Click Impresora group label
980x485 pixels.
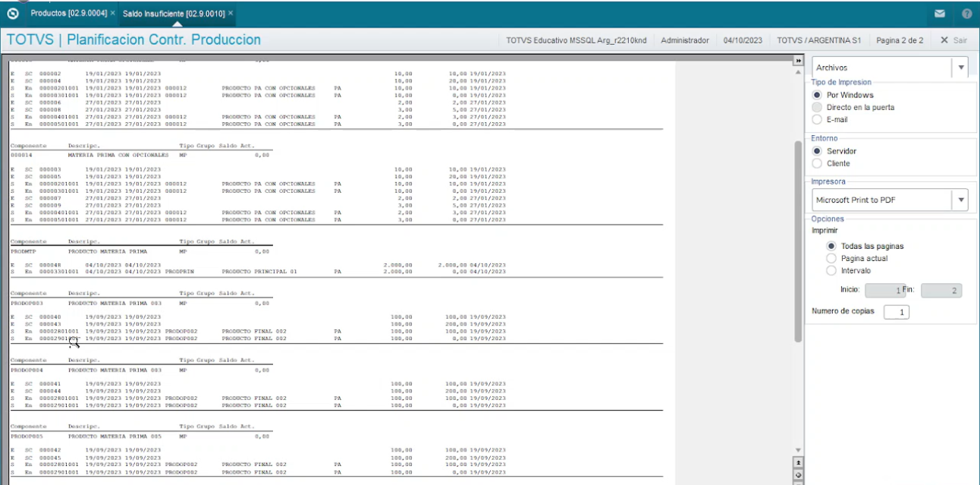828,181
